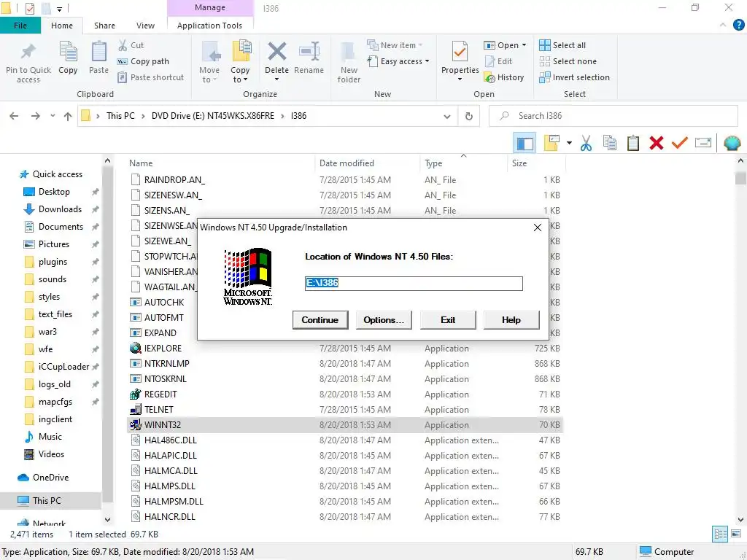Click the orange checkmark toolbar icon
Viewport: 747px width, 560px height.
679,142
